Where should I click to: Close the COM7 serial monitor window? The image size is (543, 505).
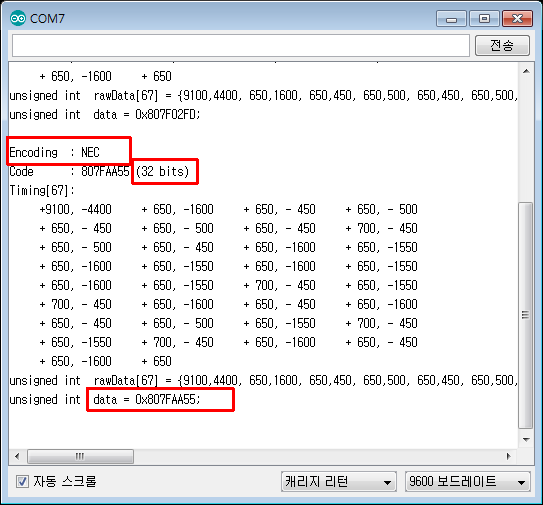click(517, 19)
